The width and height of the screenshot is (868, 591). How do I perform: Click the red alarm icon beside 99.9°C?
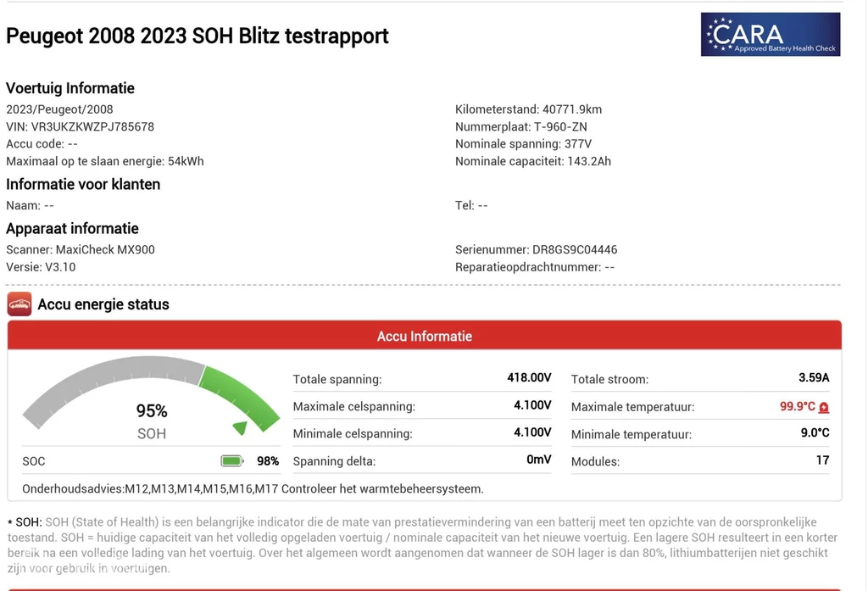coord(824,407)
